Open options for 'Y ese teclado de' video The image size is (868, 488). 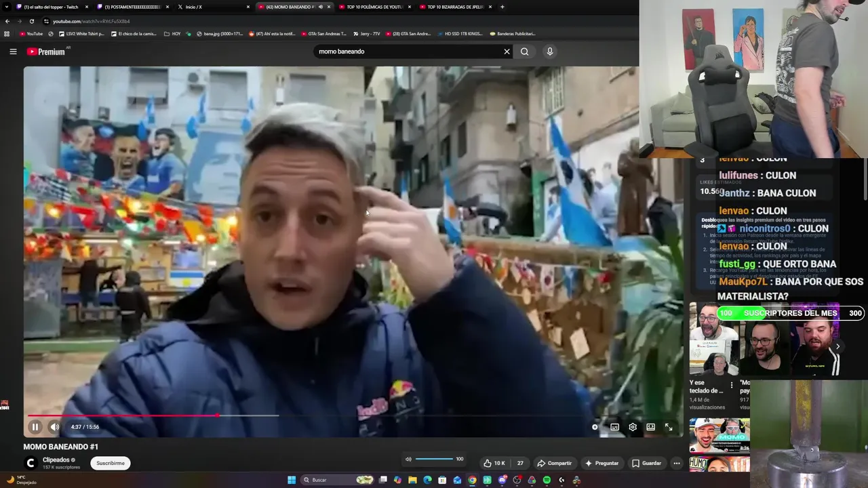[732, 385]
